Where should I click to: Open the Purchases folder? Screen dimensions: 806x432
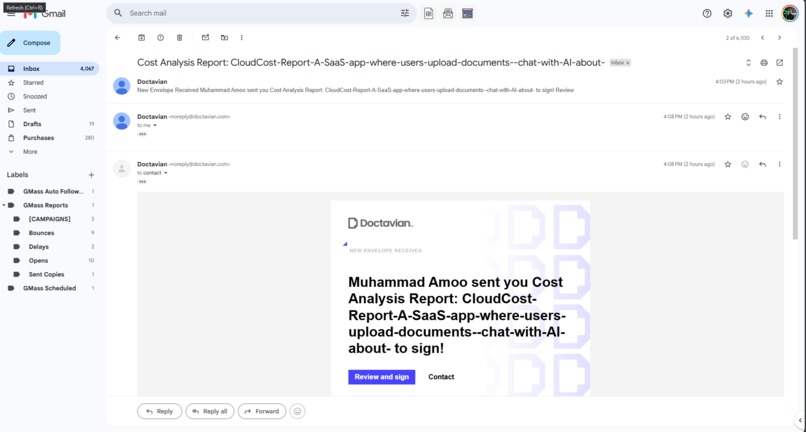[49, 138]
